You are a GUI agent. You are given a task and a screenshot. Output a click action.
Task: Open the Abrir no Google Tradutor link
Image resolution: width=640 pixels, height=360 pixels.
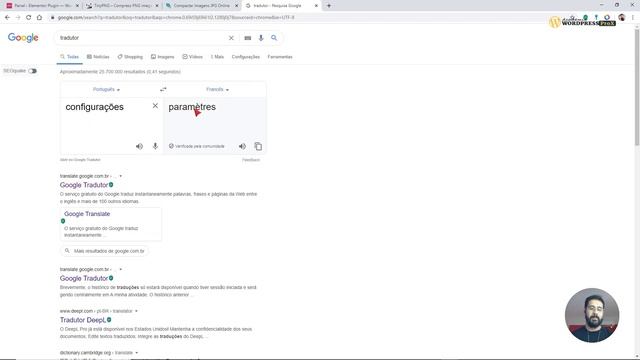coord(80,160)
